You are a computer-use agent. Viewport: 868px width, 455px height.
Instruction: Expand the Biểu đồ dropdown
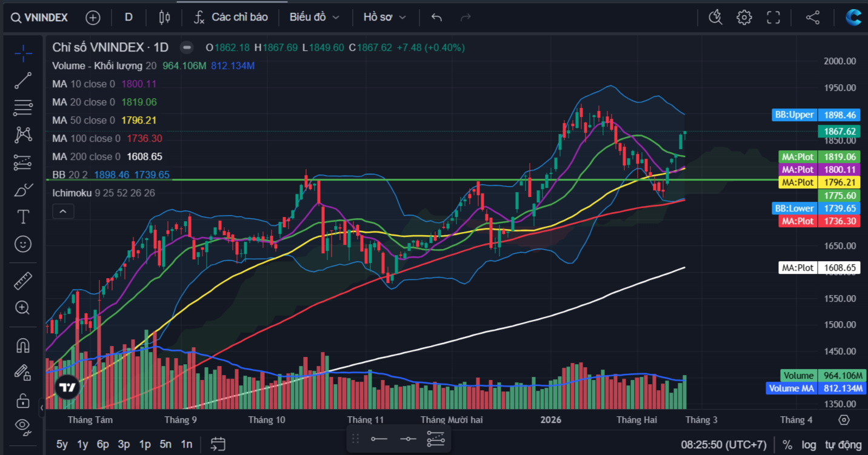pyautogui.click(x=314, y=18)
